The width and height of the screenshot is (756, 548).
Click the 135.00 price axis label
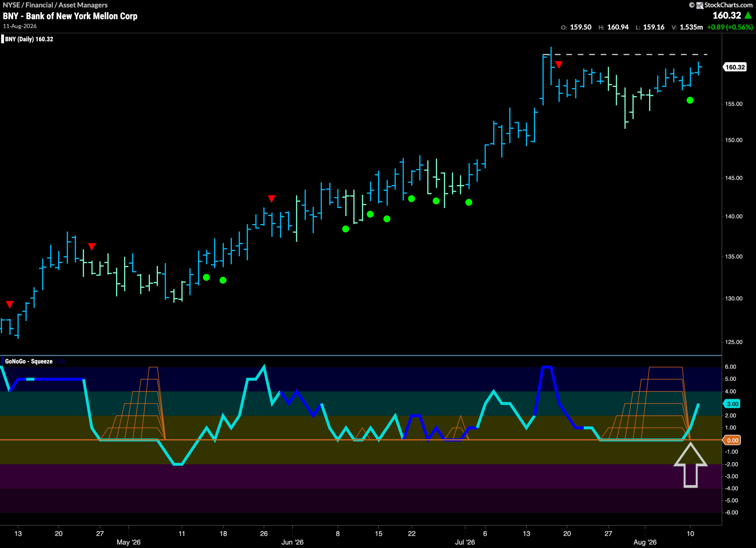point(734,257)
